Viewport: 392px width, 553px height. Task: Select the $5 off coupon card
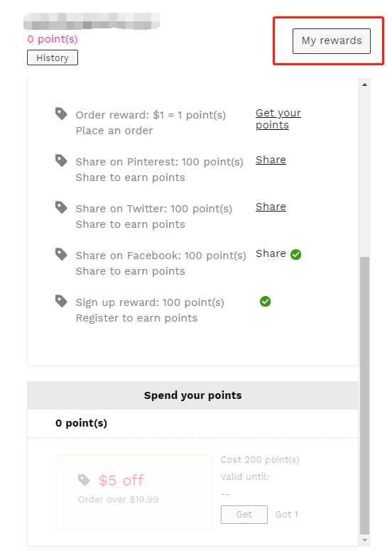tap(134, 493)
